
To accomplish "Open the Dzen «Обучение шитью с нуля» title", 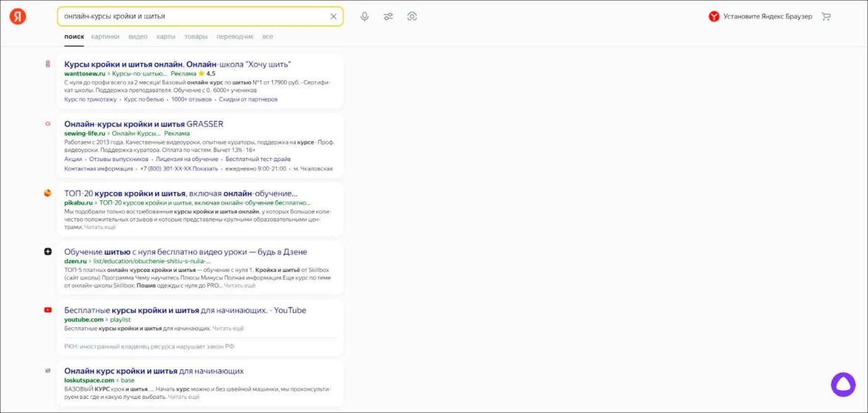I will (185, 252).
